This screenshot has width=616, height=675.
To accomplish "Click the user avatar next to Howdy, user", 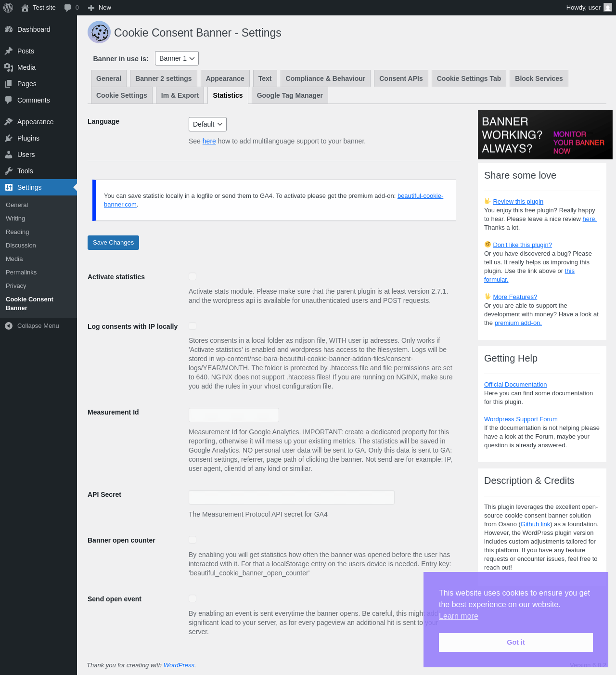I will (608, 7).
